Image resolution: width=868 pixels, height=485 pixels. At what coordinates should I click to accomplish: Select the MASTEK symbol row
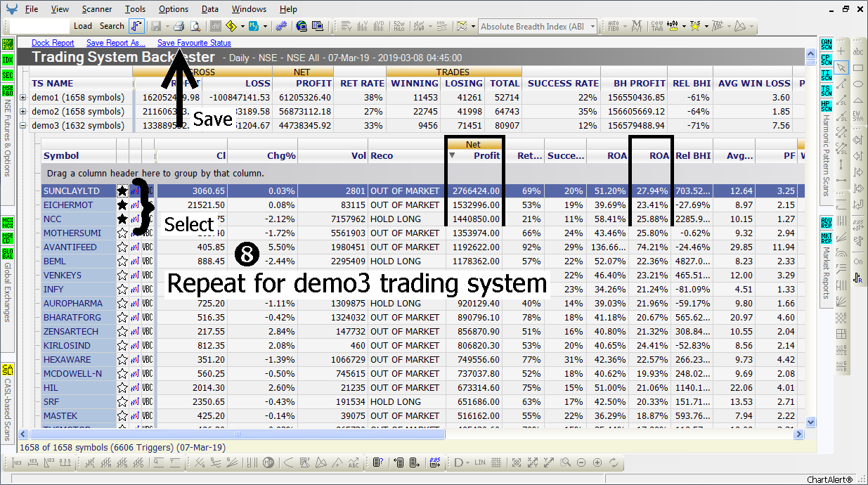click(422, 415)
